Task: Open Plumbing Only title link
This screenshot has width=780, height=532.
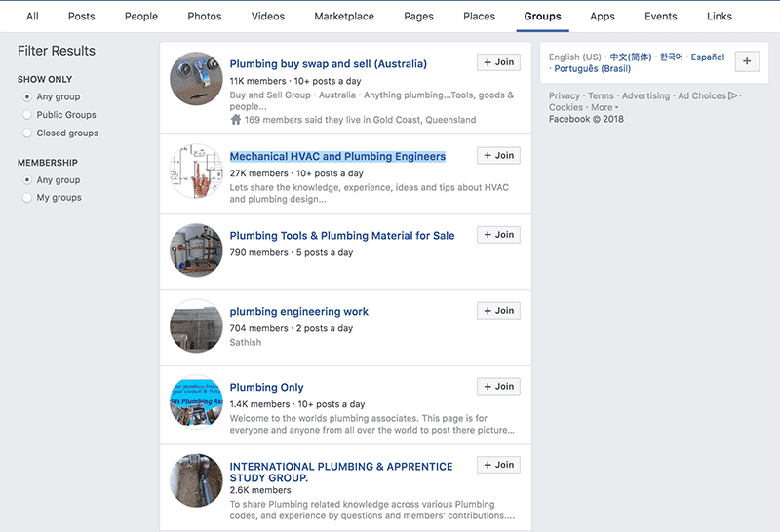Action: point(266,387)
